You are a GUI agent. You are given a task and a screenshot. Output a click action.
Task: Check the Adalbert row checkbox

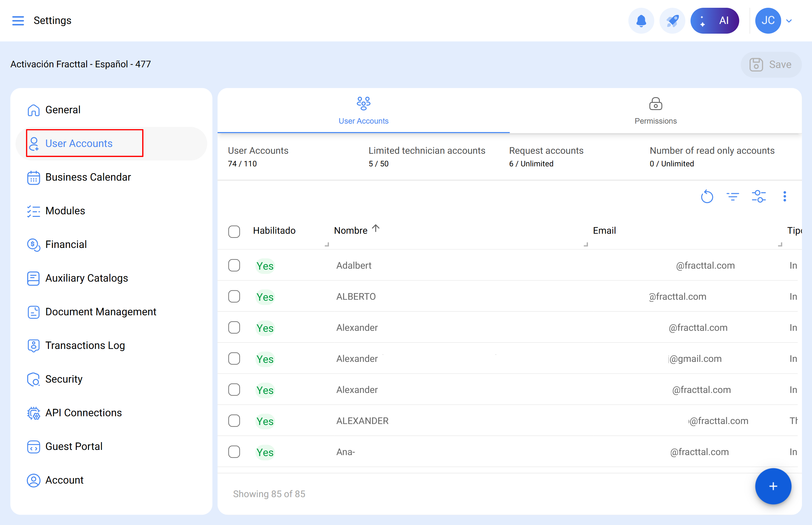234,265
